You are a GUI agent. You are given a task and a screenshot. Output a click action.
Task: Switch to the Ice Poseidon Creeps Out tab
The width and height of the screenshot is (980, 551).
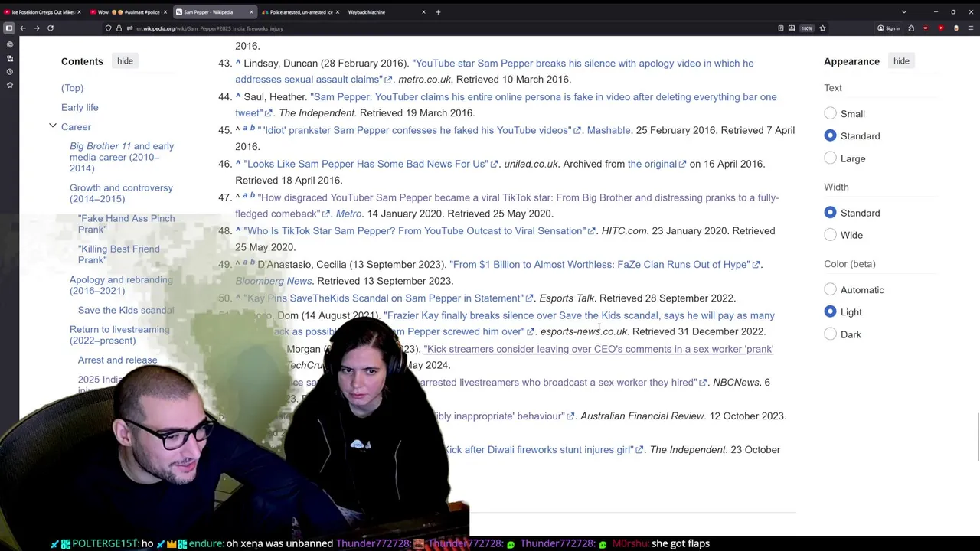(x=41, y=12)
